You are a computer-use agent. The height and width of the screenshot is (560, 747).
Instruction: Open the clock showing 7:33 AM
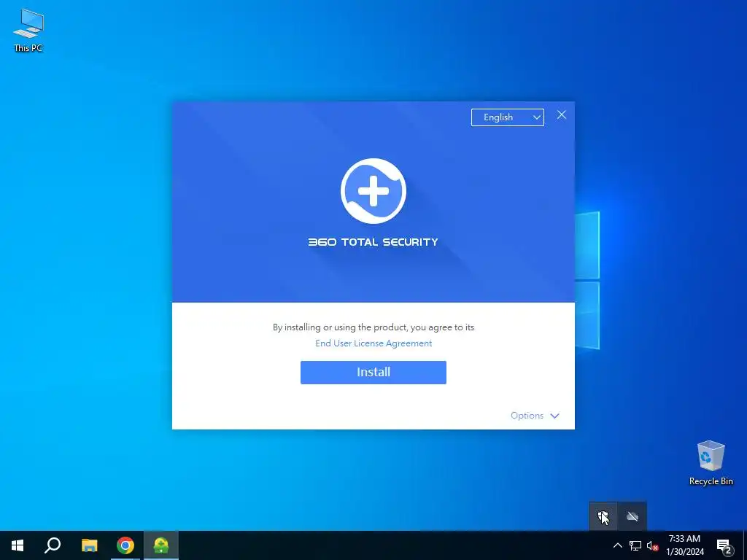684,545
